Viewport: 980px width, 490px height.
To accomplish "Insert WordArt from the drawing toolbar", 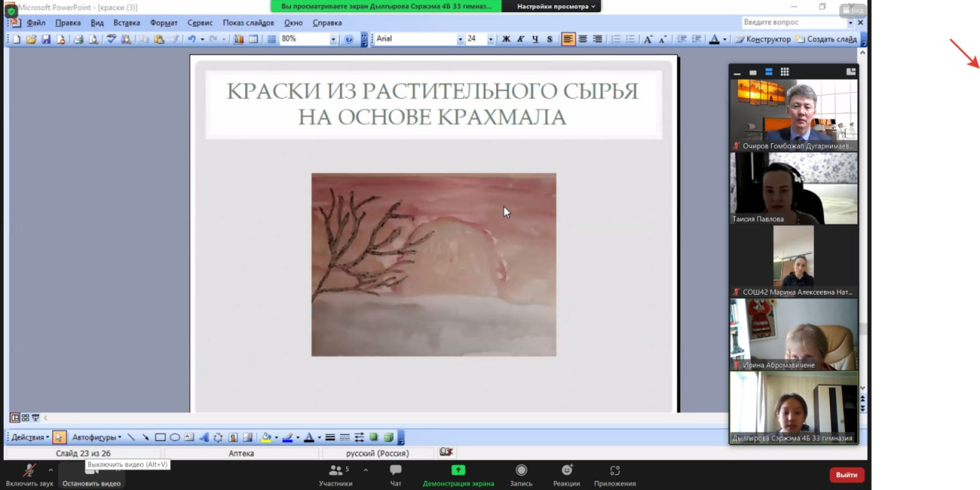I will click(204, 437).
